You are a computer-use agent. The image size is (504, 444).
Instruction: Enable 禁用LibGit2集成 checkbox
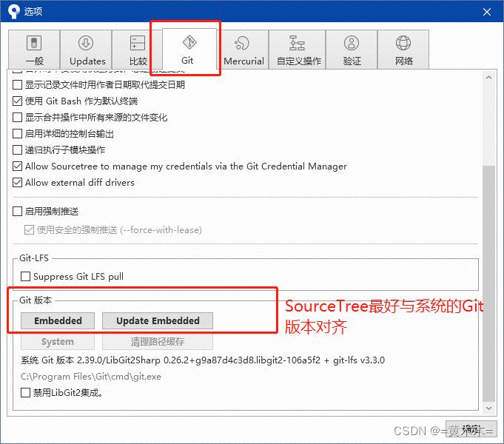pos(25,392)
